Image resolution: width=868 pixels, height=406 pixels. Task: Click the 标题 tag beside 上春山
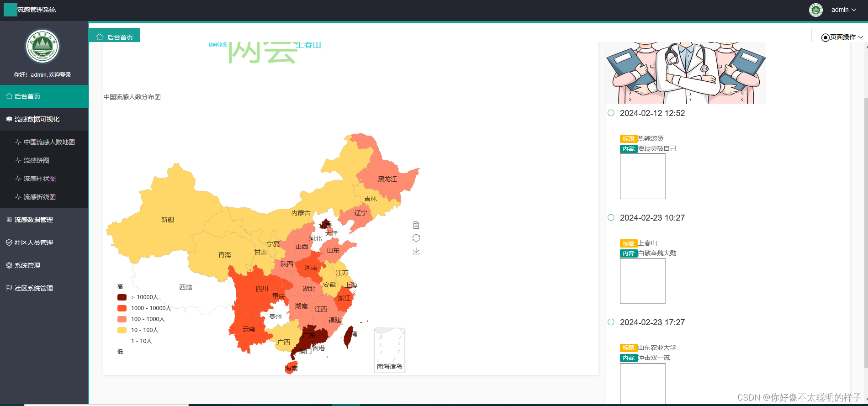629,243
